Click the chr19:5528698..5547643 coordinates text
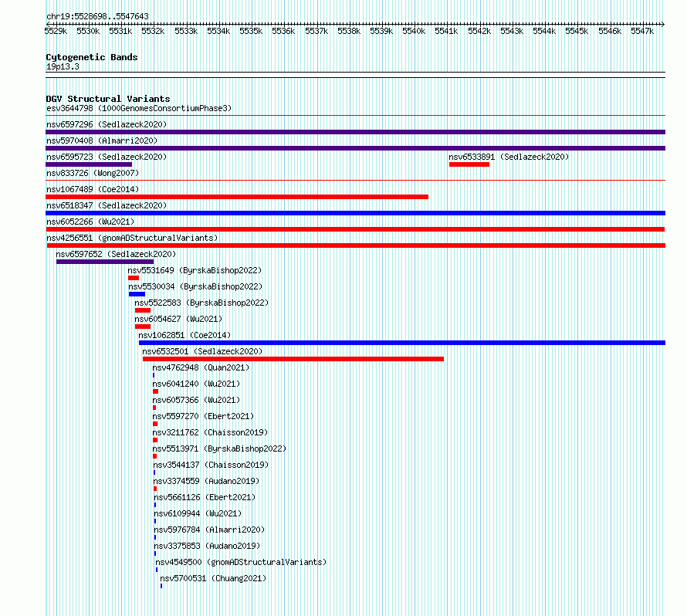687x616 pixels. tap(97, 16)
